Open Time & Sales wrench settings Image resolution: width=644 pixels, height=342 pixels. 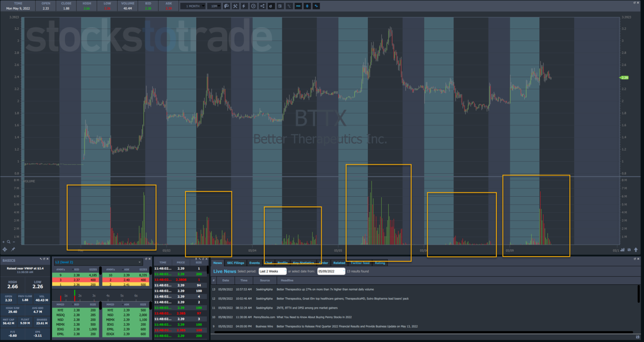click(199, 259)
